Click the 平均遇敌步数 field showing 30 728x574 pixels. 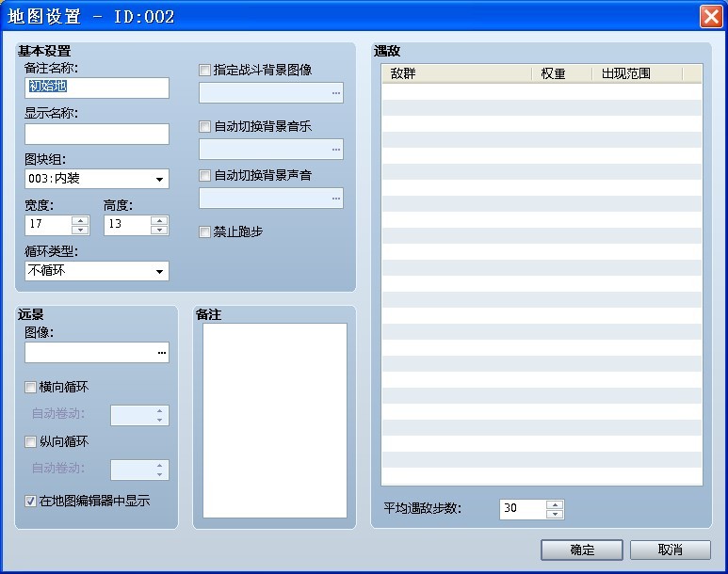523,509
